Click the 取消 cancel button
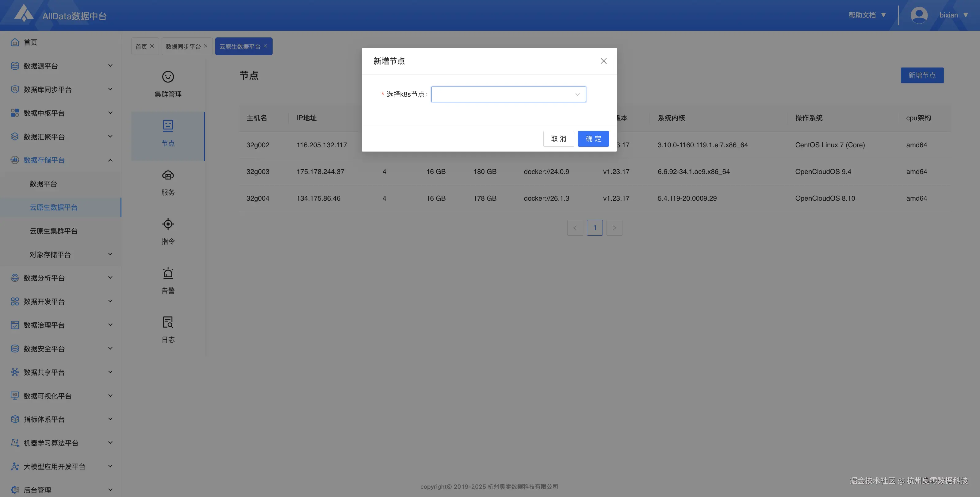Image resolution: width=980 pixels, height=497 pixels. coord(558,139)
